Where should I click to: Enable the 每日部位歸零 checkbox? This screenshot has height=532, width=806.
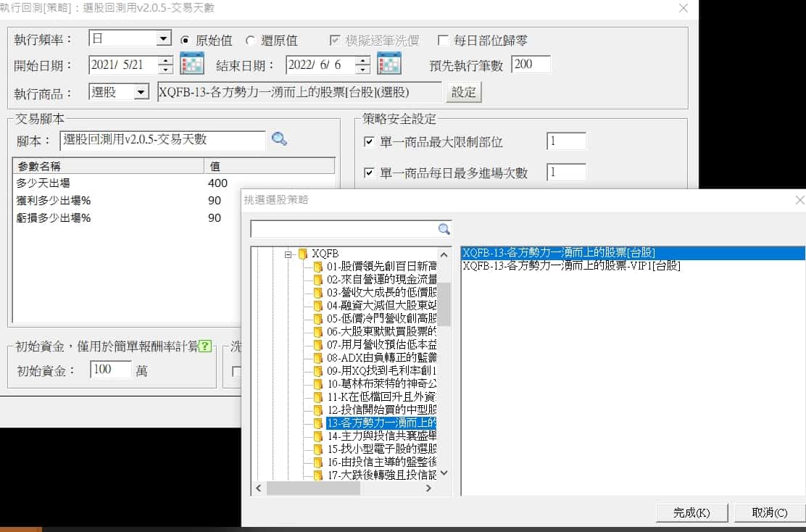444,41
